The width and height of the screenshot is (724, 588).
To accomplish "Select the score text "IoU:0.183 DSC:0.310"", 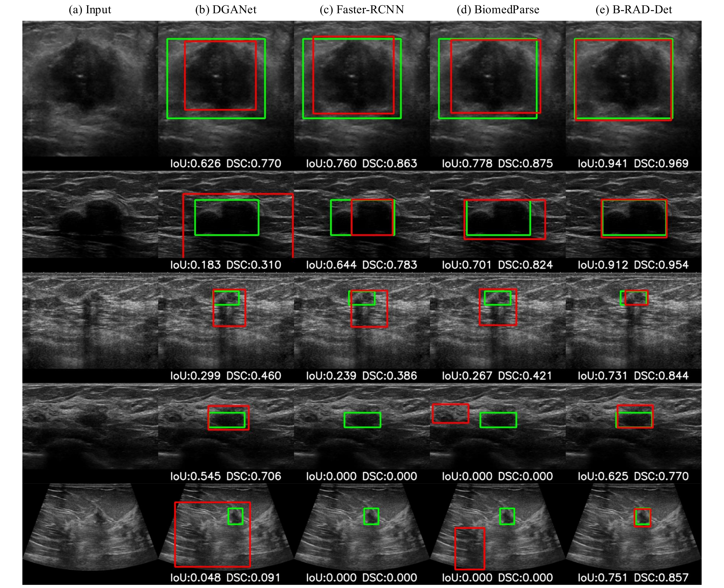I will point(226,265).
